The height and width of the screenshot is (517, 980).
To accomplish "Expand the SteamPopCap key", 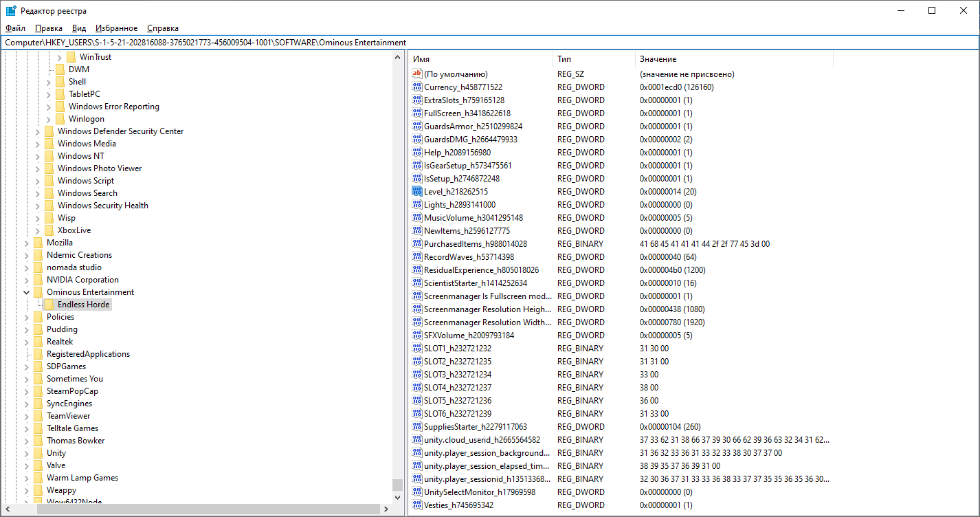I will [27, 391].
